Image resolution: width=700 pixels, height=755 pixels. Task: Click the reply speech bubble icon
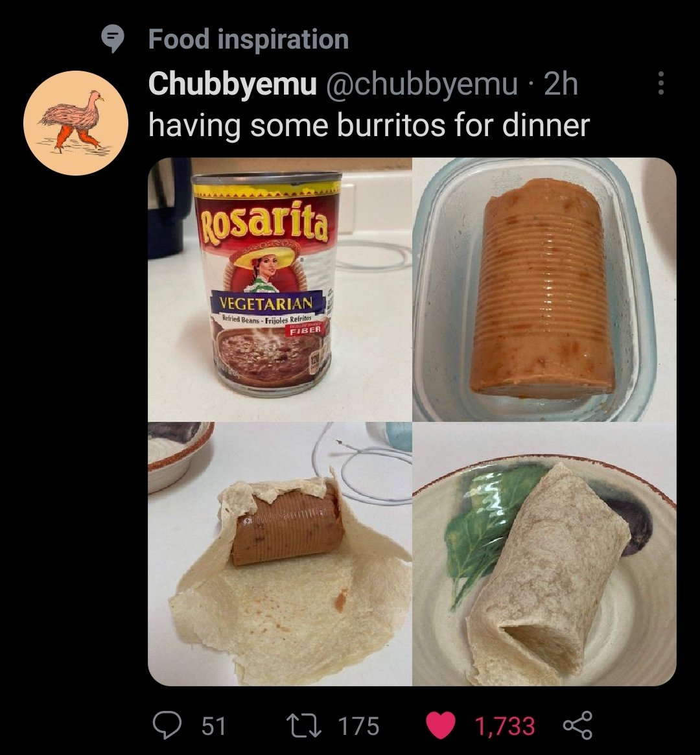tap(166, 725)
